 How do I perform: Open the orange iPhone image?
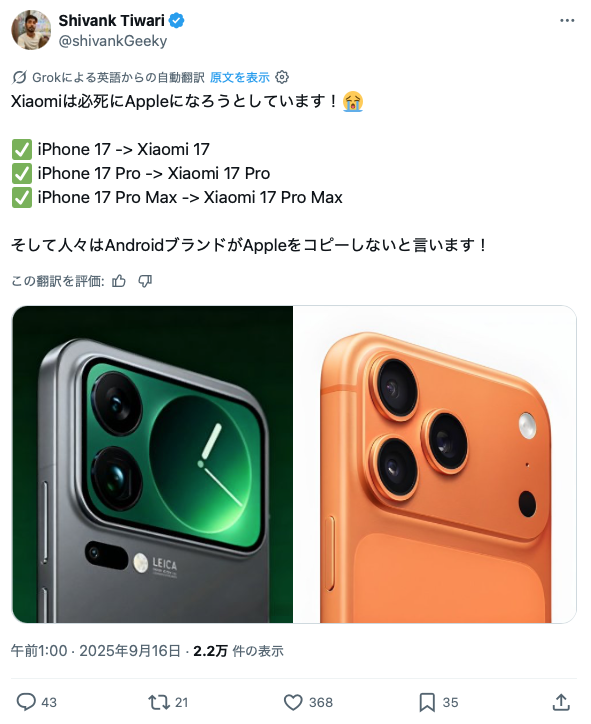tap(434, 464)
